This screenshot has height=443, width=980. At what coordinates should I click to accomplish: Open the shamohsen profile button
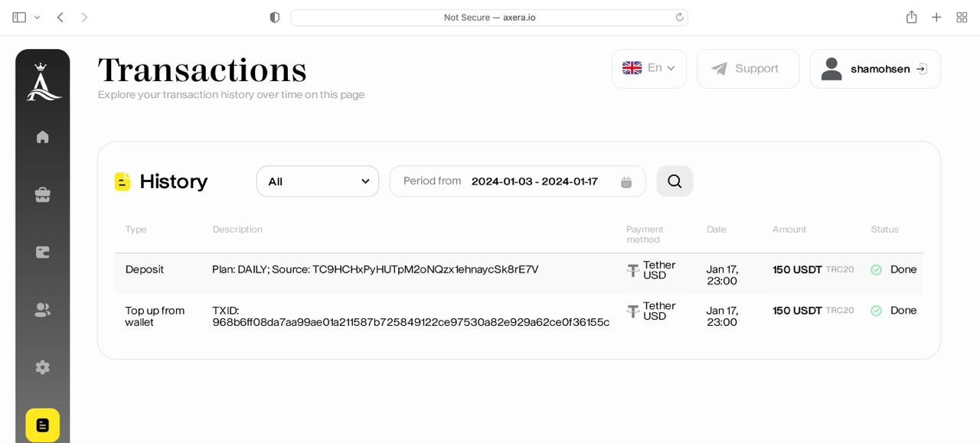[875, 69]
